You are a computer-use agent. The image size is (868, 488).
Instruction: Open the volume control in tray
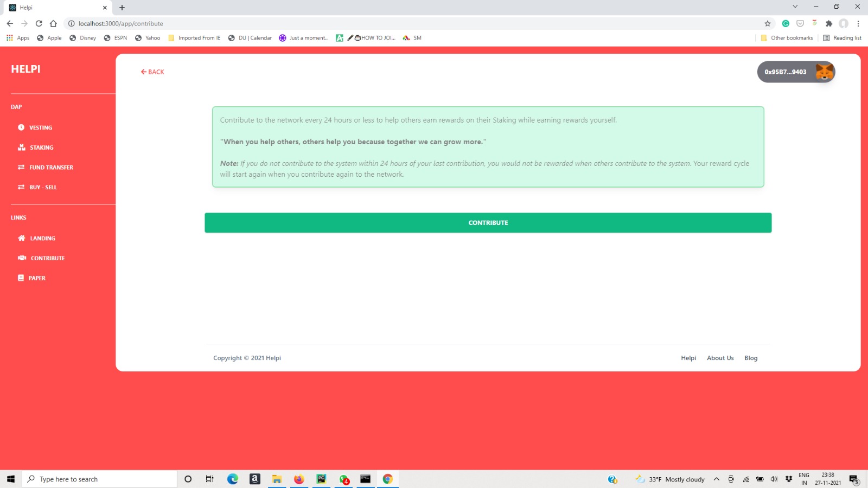774,479
